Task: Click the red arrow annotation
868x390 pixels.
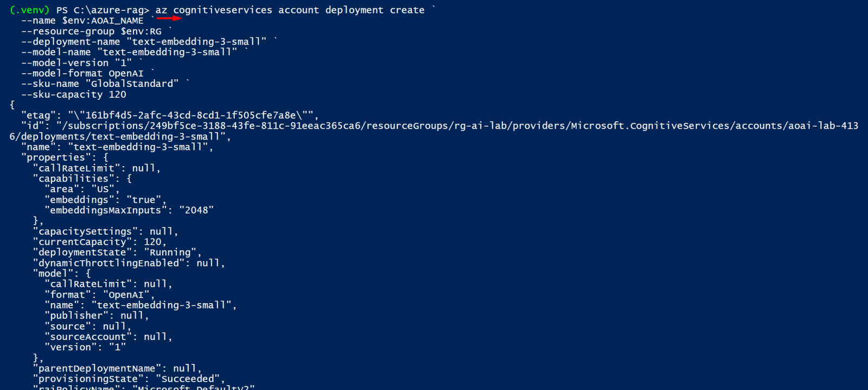Action: [x=169, y=17]
